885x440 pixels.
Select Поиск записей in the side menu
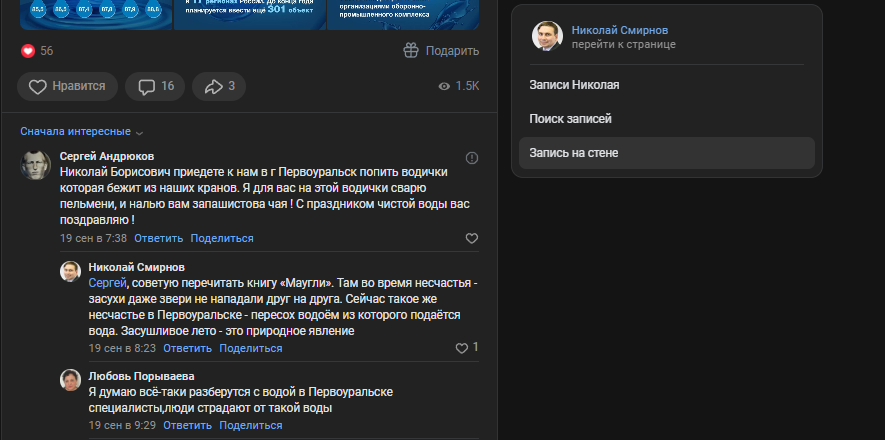coord(570,119)
